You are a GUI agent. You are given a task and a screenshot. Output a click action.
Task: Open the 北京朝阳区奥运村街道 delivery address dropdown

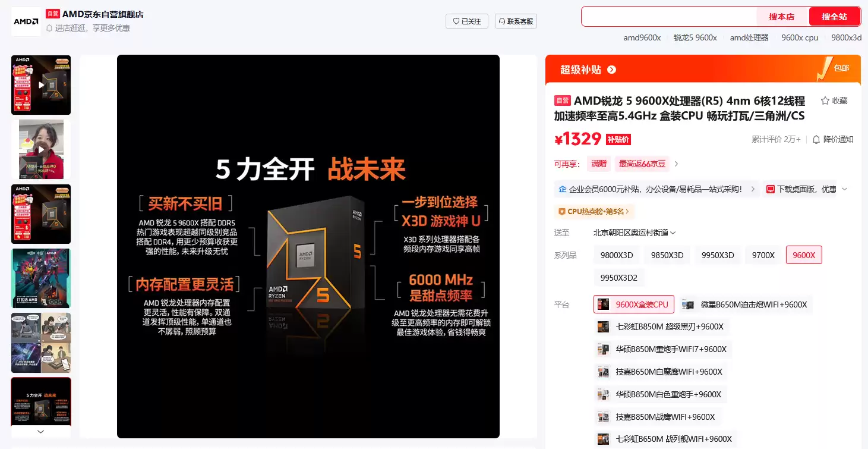point(635,233)
